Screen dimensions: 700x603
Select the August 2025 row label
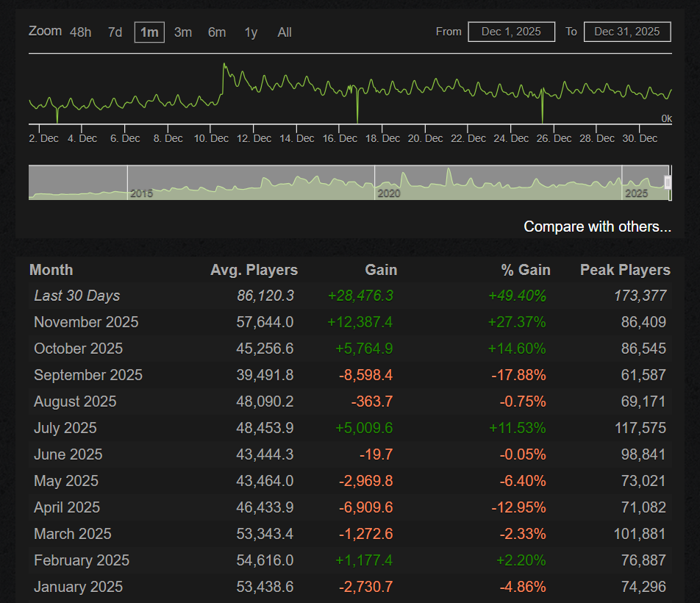pos(76,402)
